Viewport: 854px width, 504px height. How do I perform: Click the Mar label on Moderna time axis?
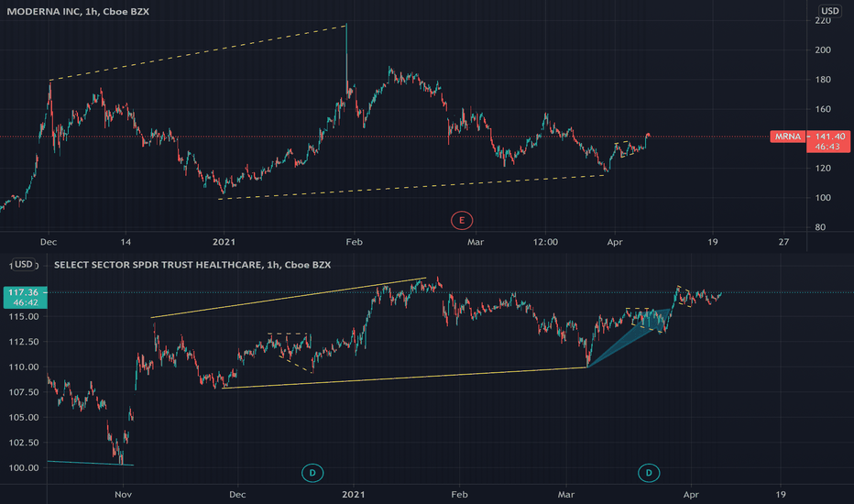[476, 242]
